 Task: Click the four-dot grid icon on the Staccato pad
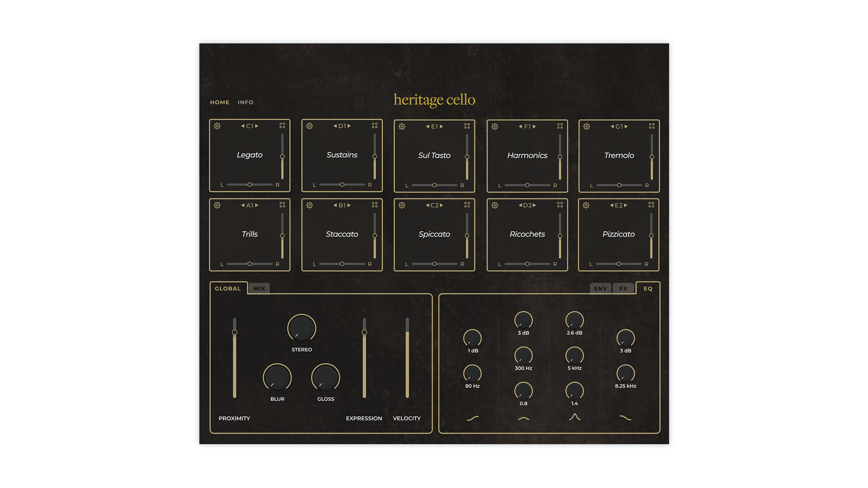[374, 205]
